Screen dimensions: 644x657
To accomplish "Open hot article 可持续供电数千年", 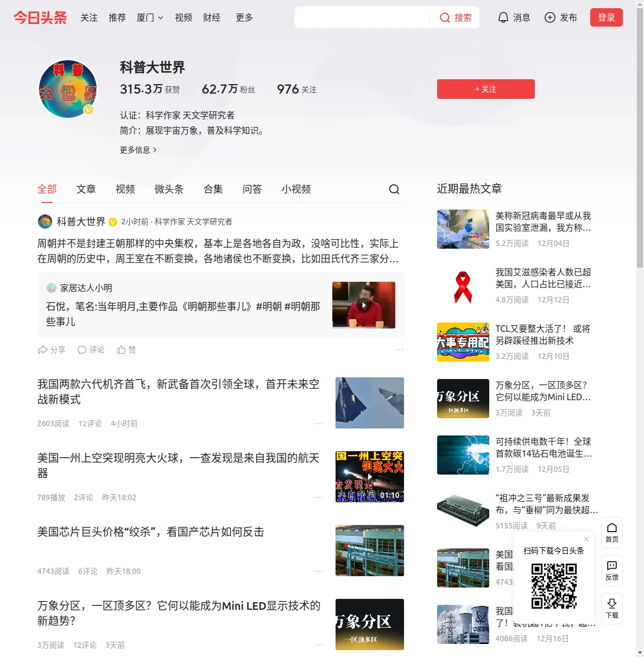I will click(x=544, y=447).
